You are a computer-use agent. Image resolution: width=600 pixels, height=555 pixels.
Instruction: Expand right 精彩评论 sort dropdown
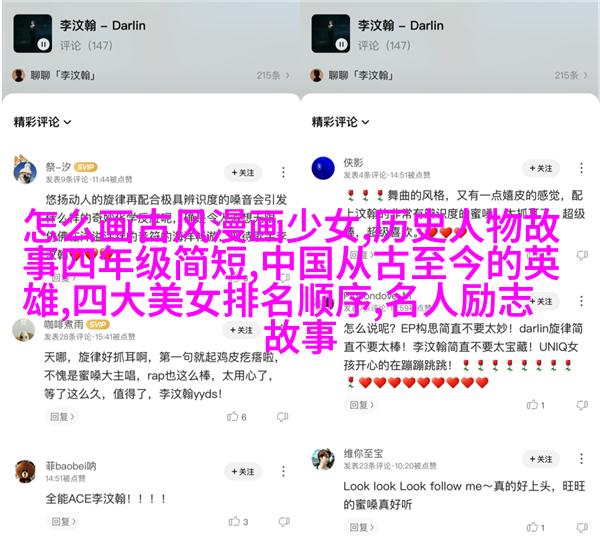pos(340,122)
